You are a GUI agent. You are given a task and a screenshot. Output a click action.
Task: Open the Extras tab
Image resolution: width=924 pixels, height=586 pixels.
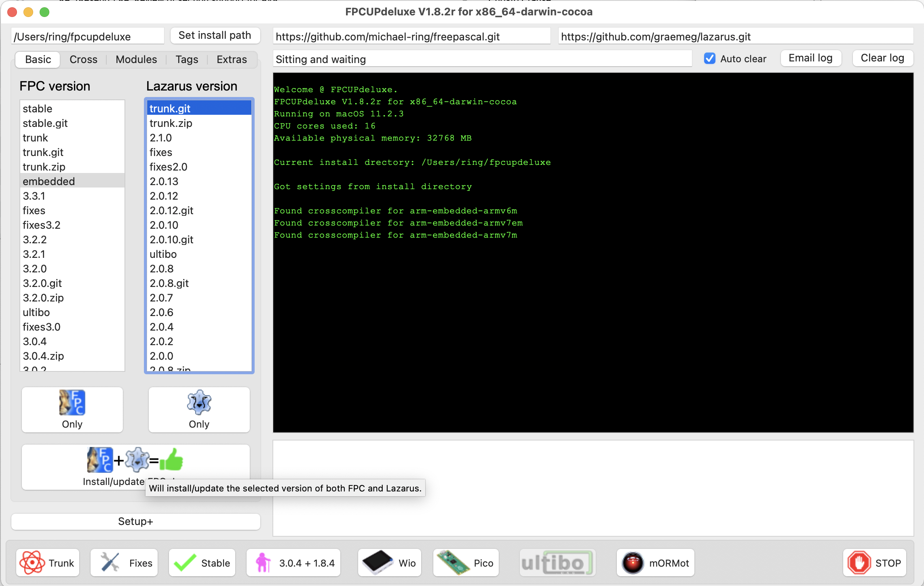pos(232,59)
